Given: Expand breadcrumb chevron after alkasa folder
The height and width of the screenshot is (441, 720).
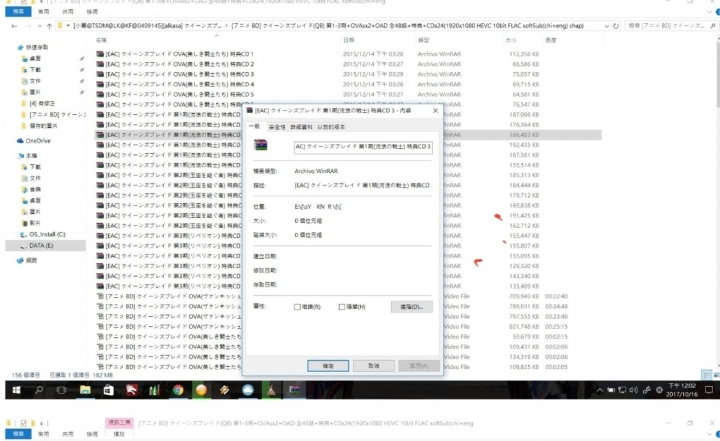Looking at the screenshot, I should pyautogui.click(x=225, y=26).
